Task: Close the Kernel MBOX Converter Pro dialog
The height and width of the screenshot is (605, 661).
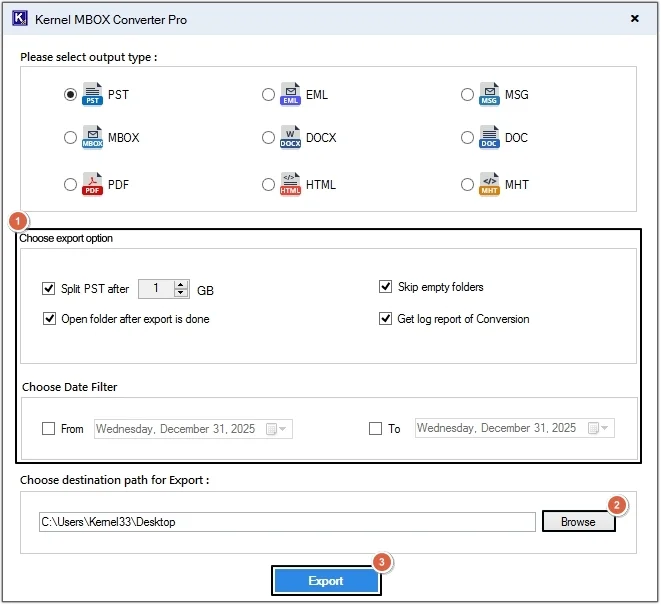Action: pyautogui.click(x=634, y=19)
